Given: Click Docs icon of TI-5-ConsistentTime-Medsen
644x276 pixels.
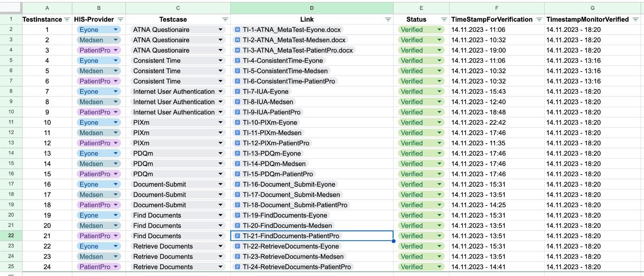Looking at the screenshot, I should (x=237, y=71).
